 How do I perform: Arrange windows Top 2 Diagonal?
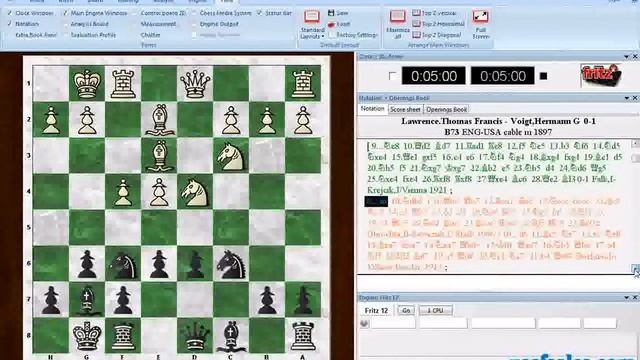437,35
